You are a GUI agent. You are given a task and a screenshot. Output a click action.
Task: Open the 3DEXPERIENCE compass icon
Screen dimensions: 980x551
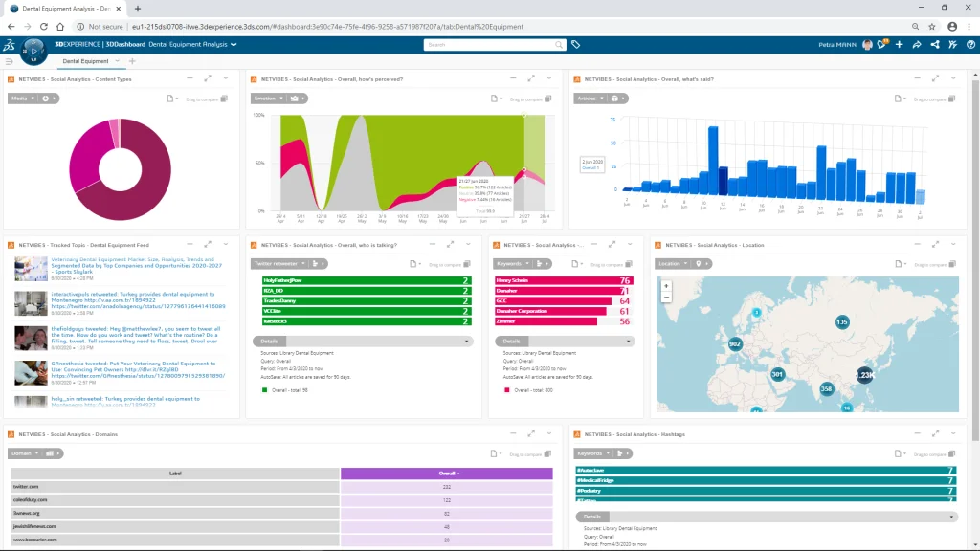(33, 52)
